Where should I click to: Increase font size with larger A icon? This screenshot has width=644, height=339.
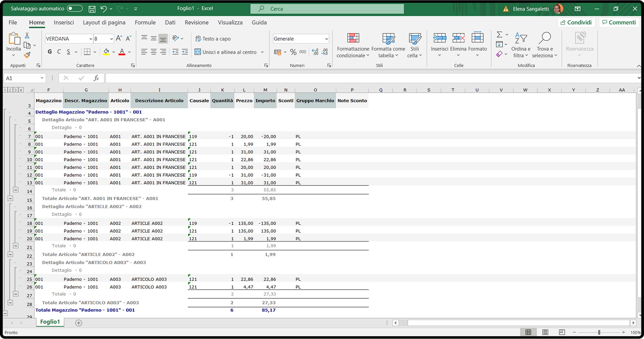[119, 38]
